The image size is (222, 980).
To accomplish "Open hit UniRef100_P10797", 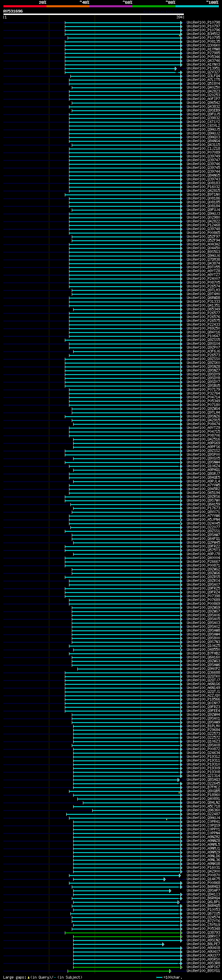I will [x=203, y=26].
